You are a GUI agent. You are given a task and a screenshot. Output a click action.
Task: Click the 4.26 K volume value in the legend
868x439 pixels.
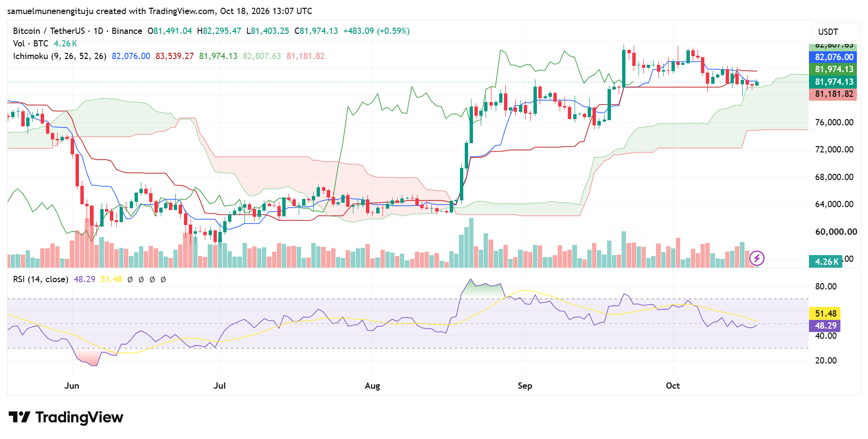coord(65,44)
